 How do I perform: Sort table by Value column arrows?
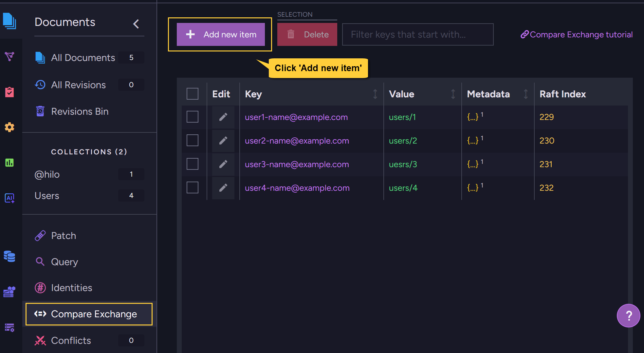(x=453, y=94)
